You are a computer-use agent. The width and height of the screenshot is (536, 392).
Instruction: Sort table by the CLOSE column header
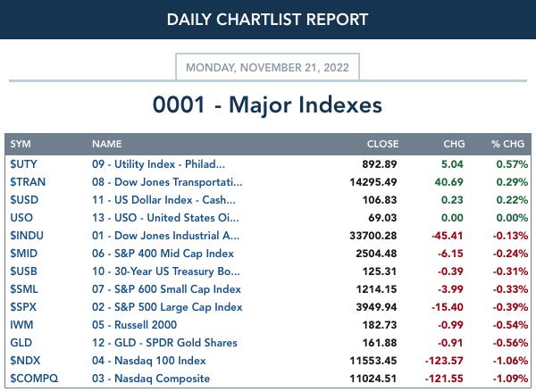pyautogui.click(x=383, y=144)
